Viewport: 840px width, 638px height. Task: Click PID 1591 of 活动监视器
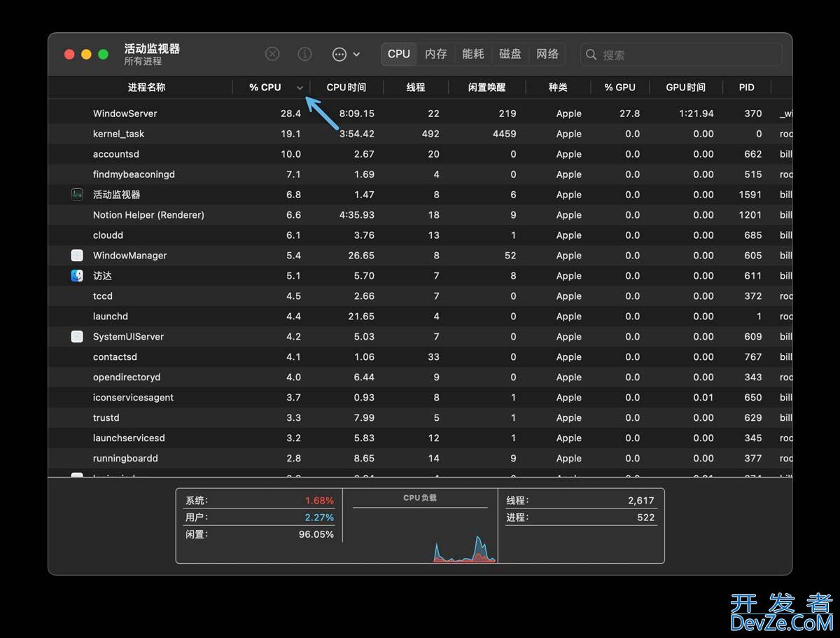[x=750, y=195]
